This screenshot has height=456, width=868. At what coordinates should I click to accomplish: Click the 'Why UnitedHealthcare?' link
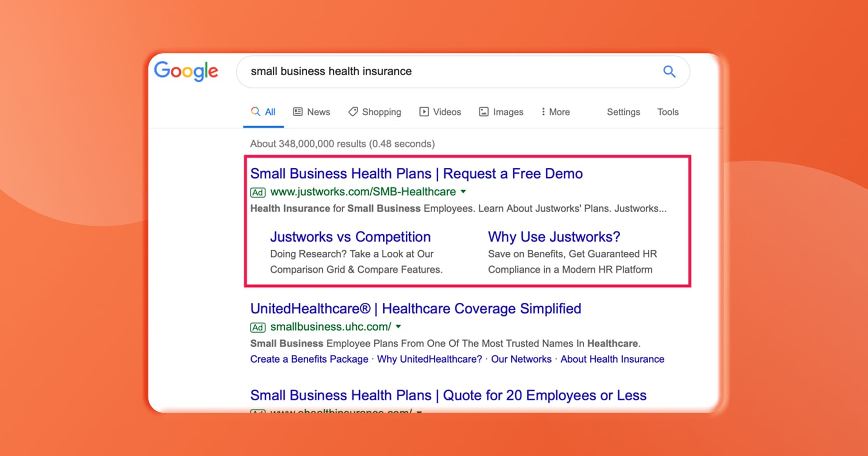coord(430,359)
